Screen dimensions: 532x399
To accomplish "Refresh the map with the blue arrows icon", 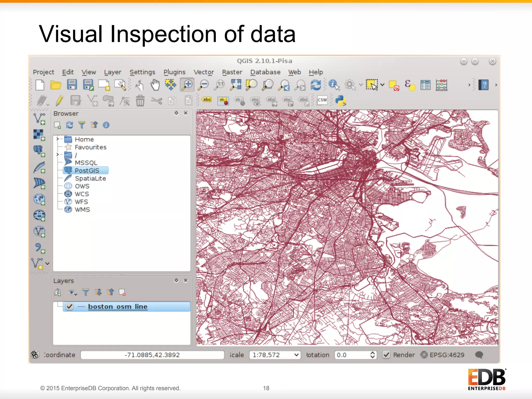I will click(x=316, y=85).
